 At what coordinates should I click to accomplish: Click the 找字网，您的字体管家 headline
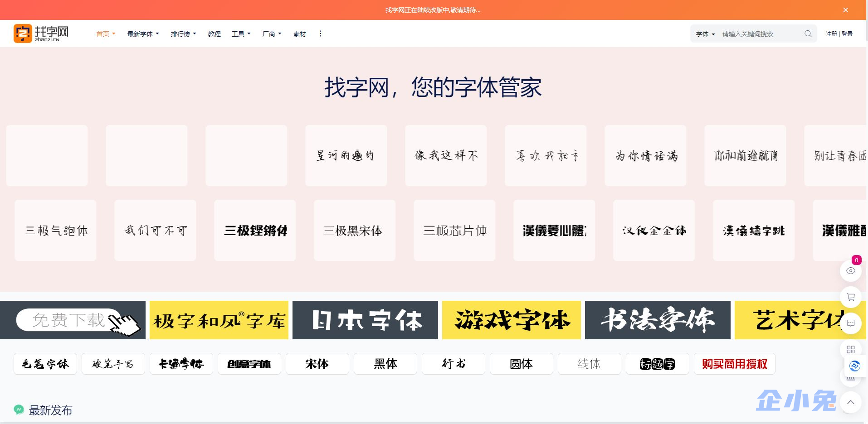tap(433, 87)
